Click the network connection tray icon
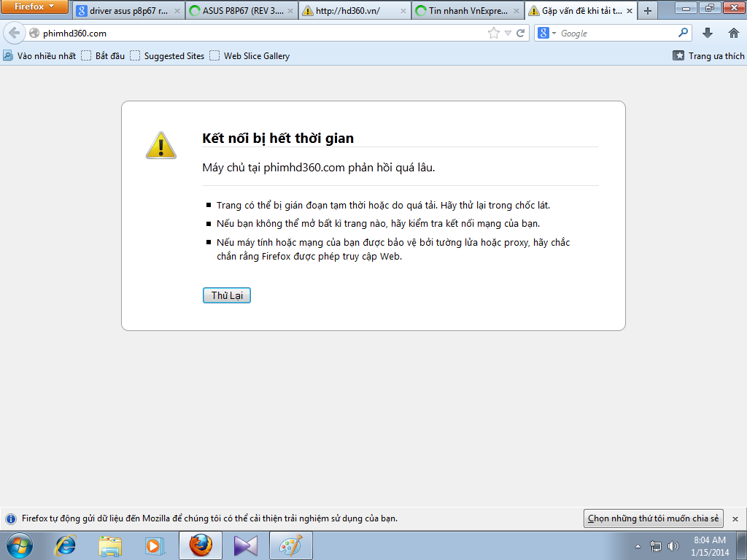747x560 pixels. 656,546
